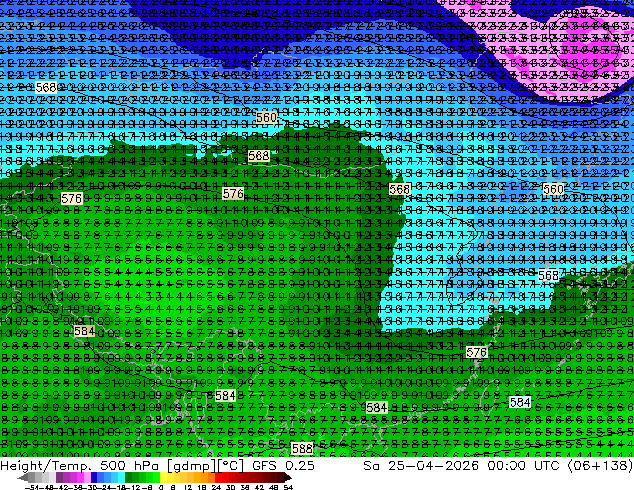Select the '588' contour label at bottom edge

[x=302, y=448]
